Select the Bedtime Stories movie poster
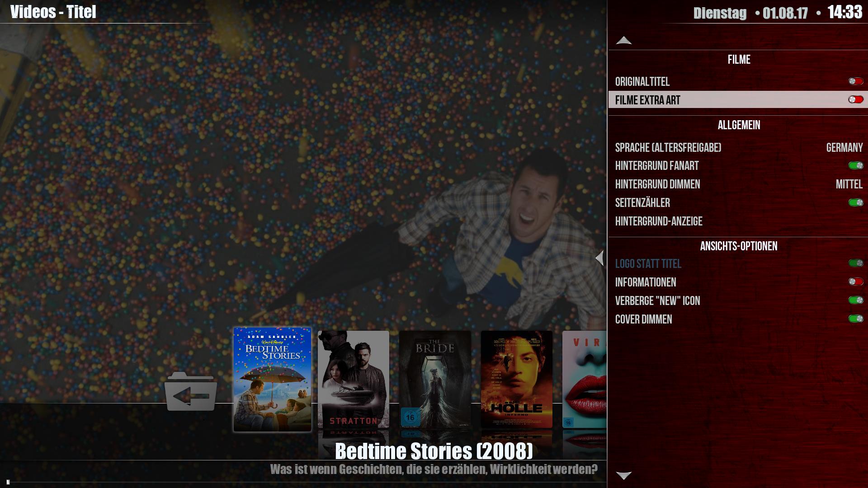 click(x=272, y=380)
